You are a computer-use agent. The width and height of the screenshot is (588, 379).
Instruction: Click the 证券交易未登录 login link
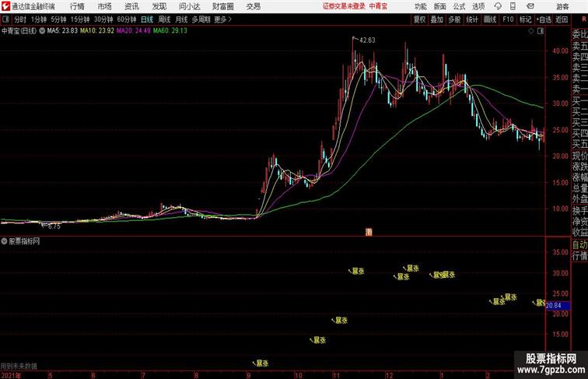tap(344, 6)
